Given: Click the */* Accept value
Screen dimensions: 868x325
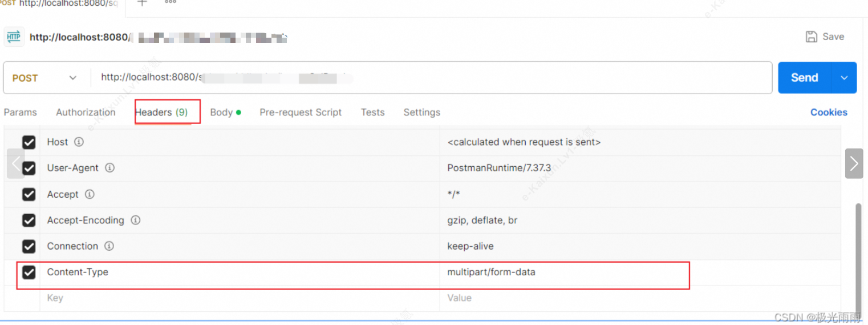Looking at the screenshot, I should tap(453, 195).
